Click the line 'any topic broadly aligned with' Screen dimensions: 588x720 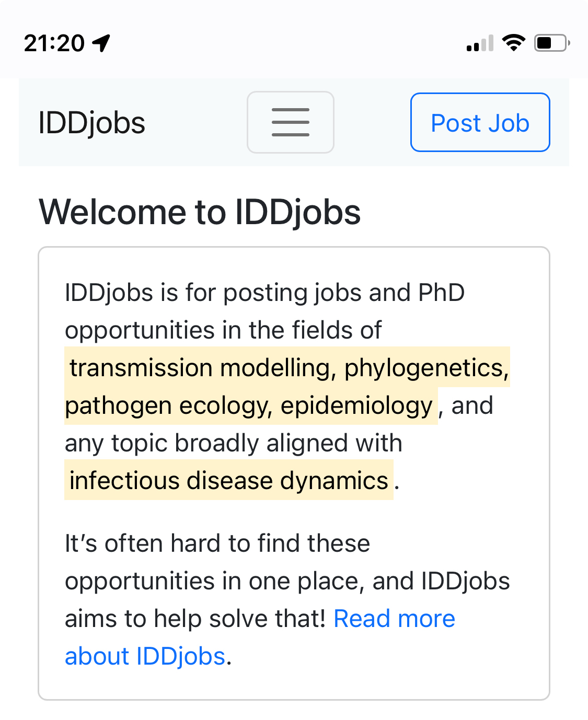233,443
